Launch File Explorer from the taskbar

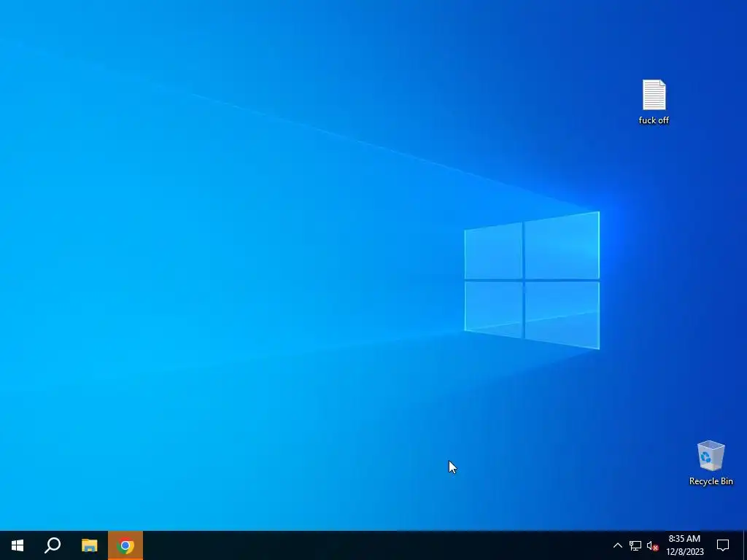(89, 545)
